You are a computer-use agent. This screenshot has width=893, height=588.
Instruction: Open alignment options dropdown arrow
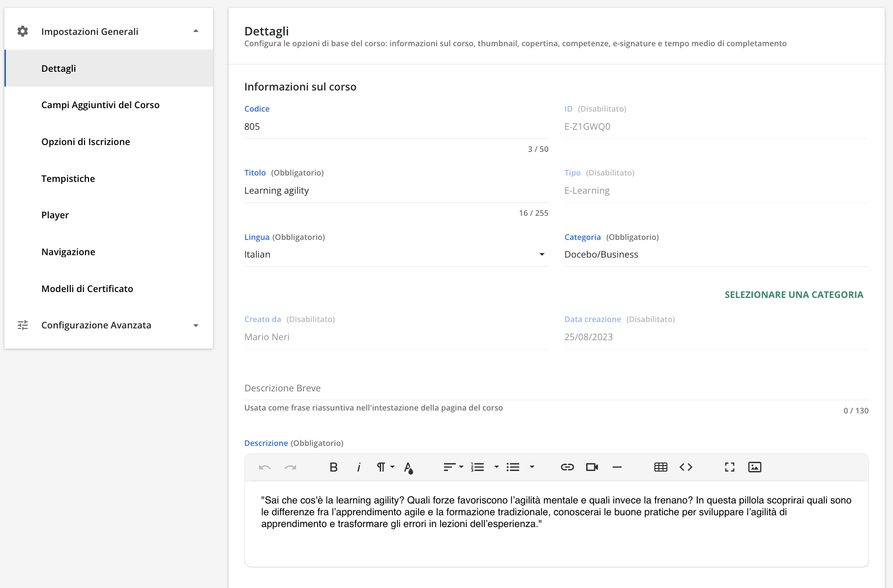[x=461, y=467]
